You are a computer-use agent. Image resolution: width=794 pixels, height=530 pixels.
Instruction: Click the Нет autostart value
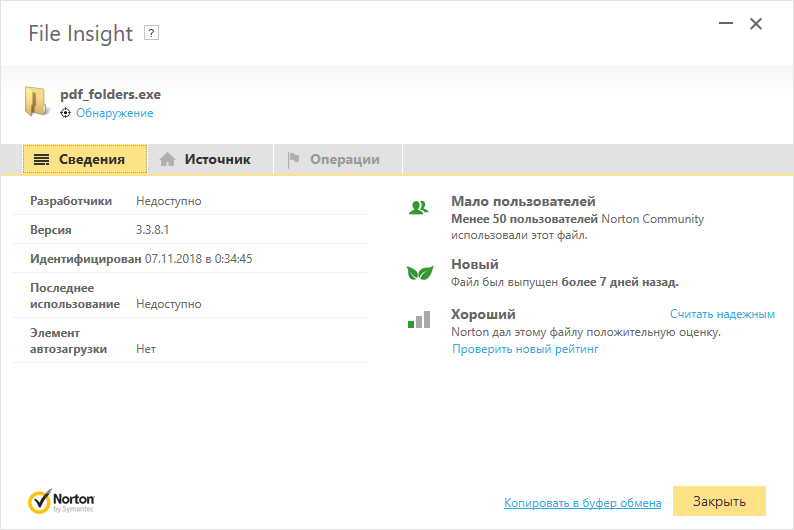tap(146, 349)
